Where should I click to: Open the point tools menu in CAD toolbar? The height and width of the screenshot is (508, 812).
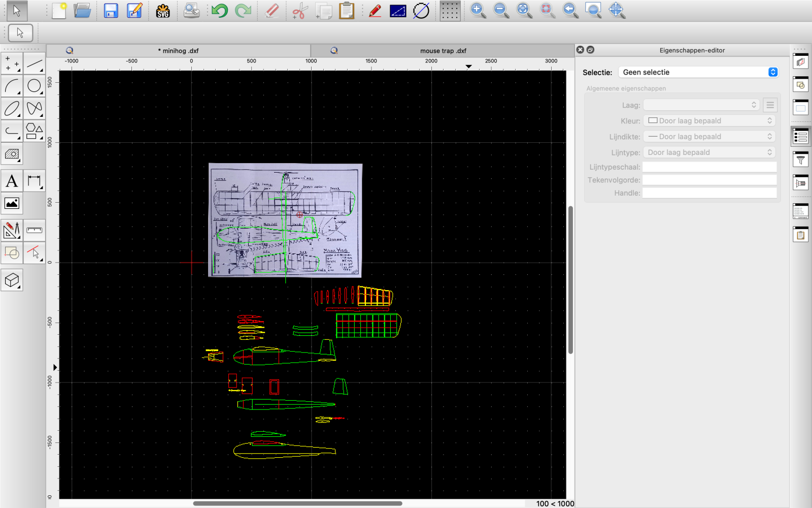coord(12,63)
